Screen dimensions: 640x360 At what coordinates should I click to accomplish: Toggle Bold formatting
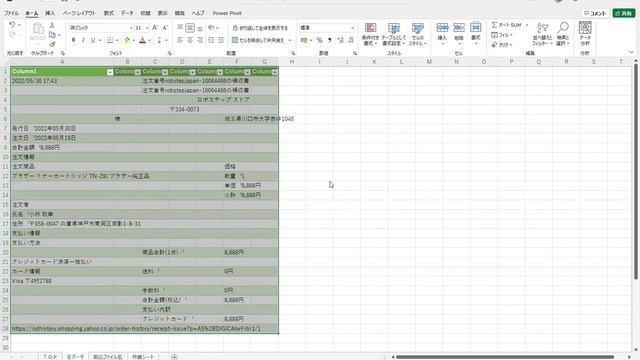point(73,40)
